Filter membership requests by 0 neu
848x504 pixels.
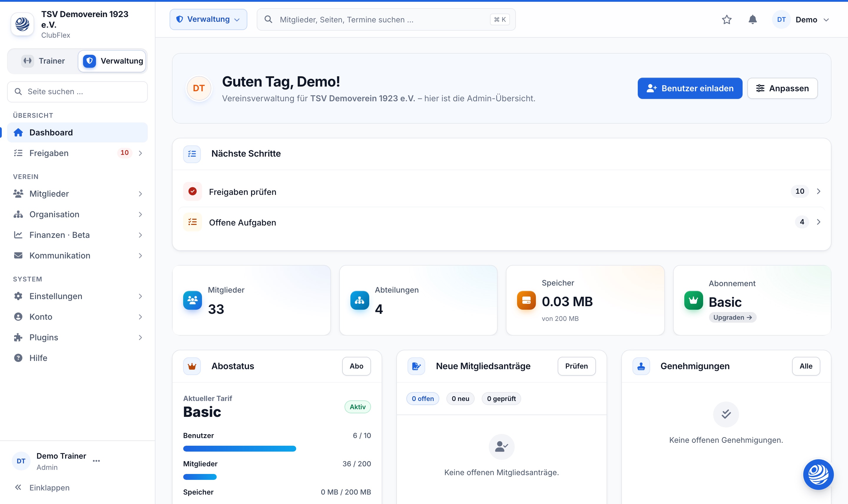pyautogui.click(x=460, y=399)
